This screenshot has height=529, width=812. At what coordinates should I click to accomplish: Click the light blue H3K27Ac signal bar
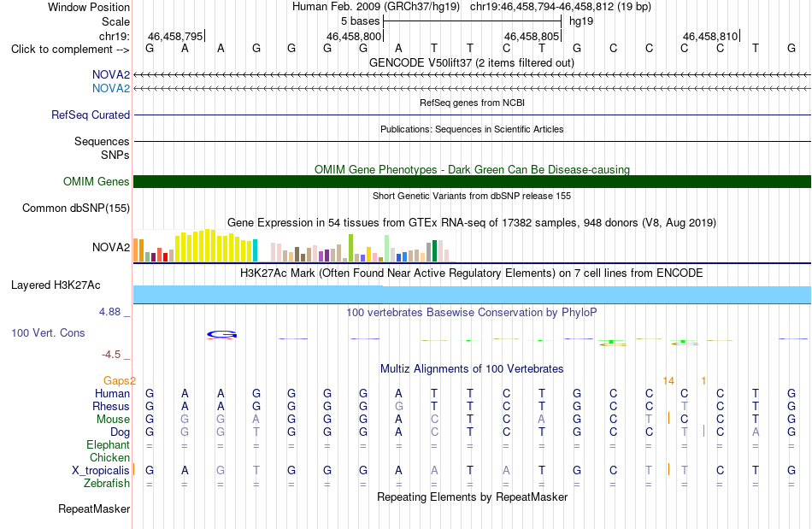pyautogui.click(x=473, y=295)
